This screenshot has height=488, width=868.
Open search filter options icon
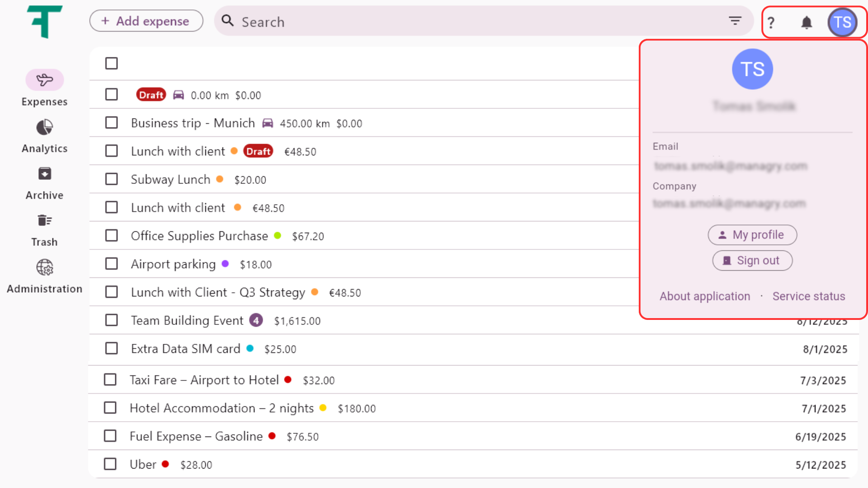735,21
